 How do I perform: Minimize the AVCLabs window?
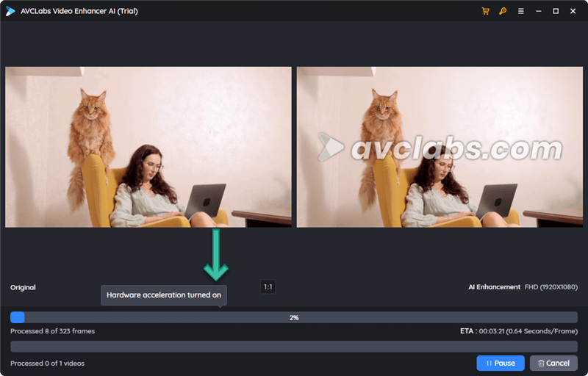539,11
